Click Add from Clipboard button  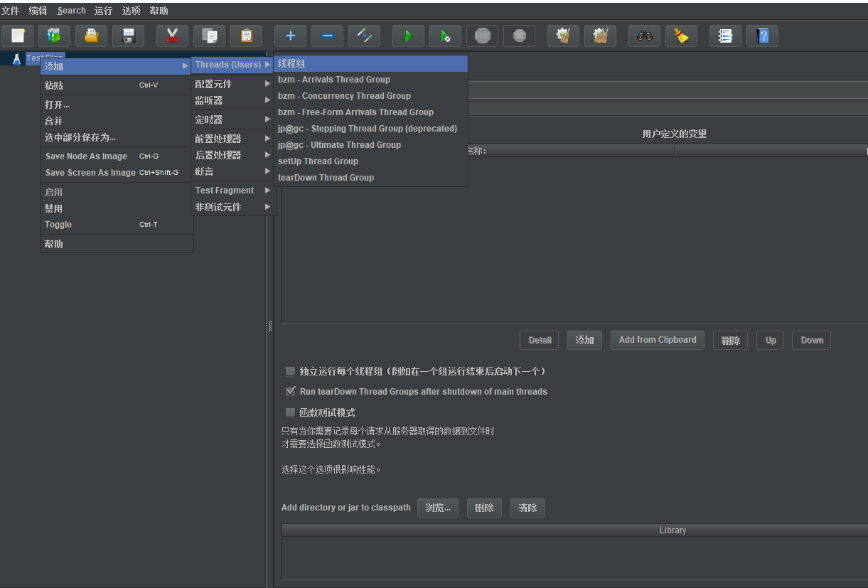coord(658,340)
